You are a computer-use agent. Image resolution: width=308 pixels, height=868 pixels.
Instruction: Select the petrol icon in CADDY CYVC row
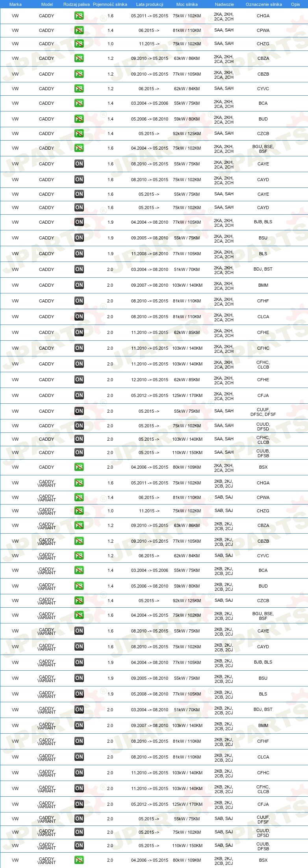(79, 89)
